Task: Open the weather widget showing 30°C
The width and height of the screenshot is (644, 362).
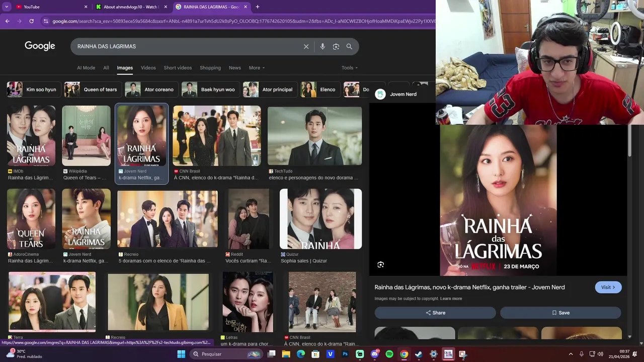Action: (24, 354)
